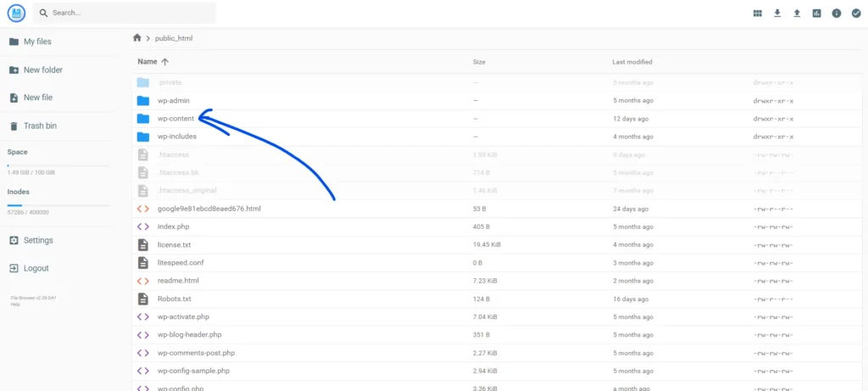Select the wp-content folder name

175,119
